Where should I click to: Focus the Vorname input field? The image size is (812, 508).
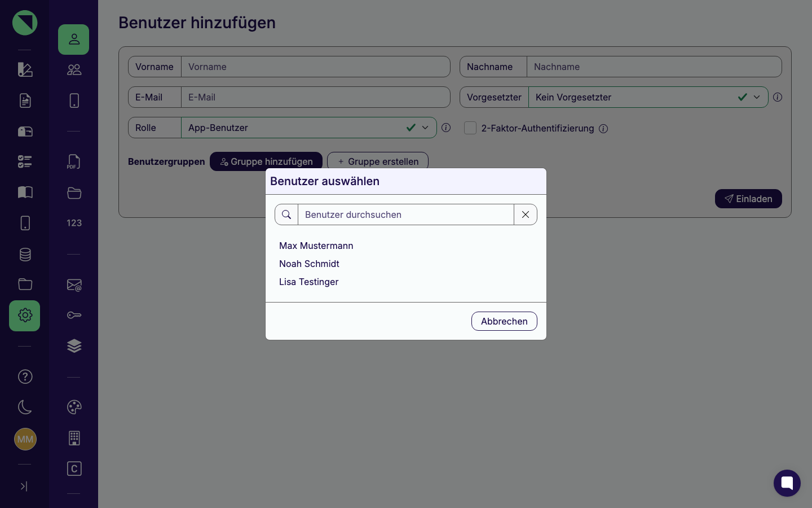tap(316, 67)
